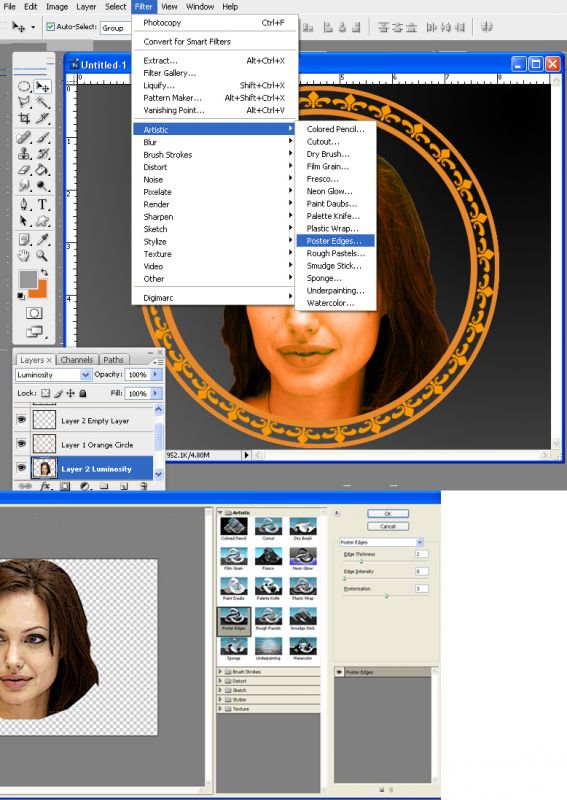The height and width of the screenshot is (800, 567).
Task: Open the Auto-Select Group dropdown
Action: (115, 28)
